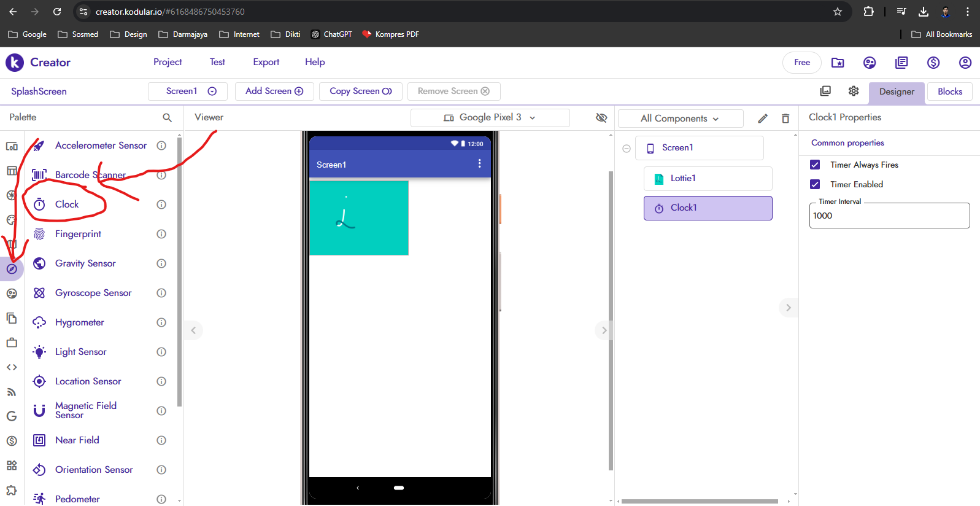980x506 pixels.
Task: Uncheck Timer Enabled
Action: click(815, 184)
